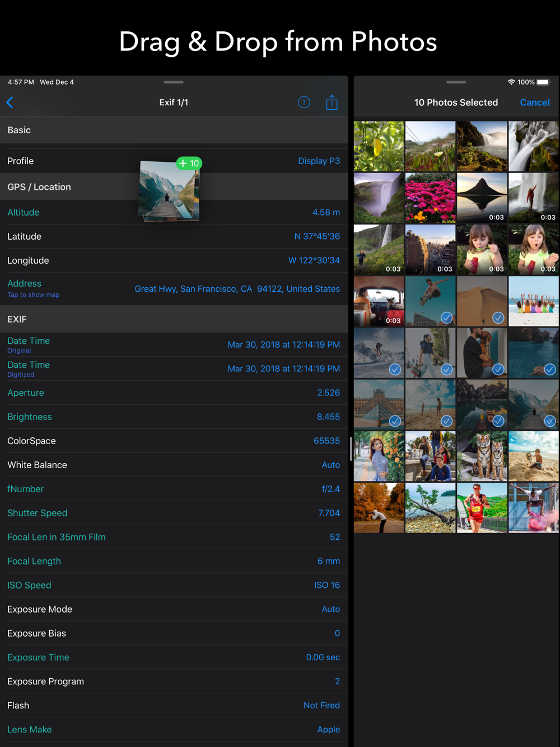
Task: Deselect the checked skateboarder photo
Action: [x=430, y=301]
